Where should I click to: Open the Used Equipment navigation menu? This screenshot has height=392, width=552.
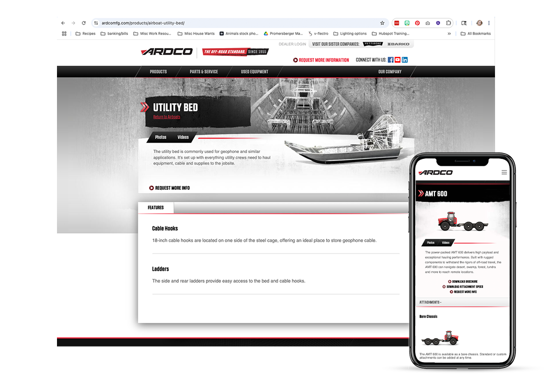click(x=255, y=72)
